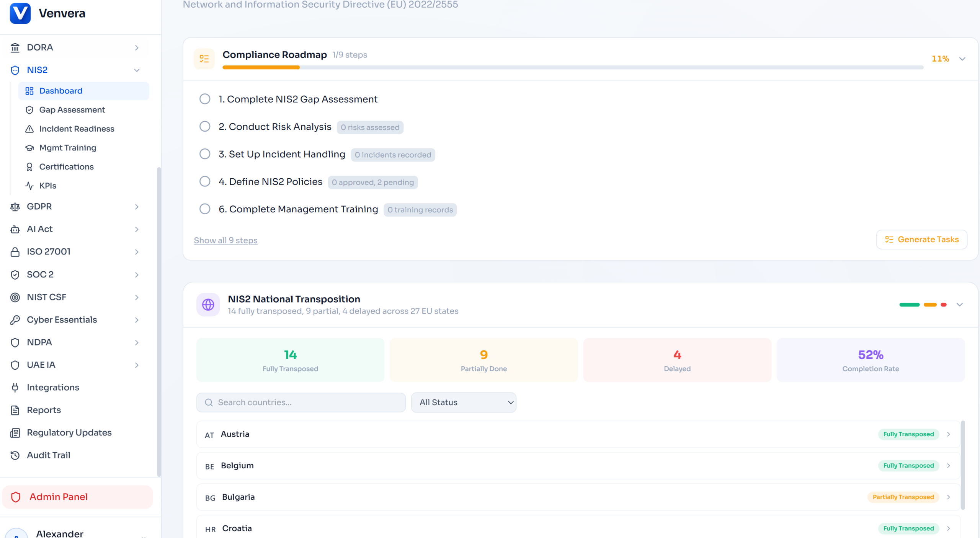Viewport: 980px width, 538px height.
Task: Show all 9 roadmap steps
Action: click(x=225, y=240)
